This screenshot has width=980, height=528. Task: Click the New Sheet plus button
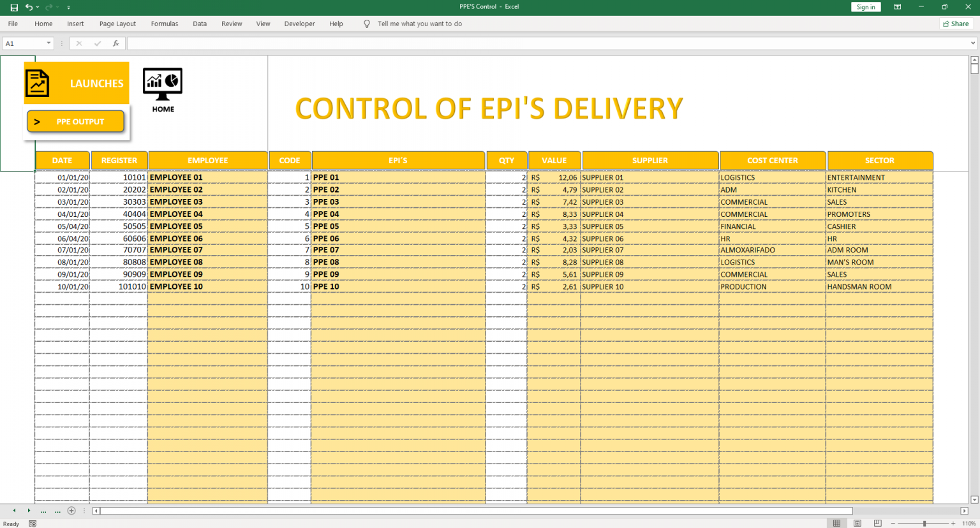click(71, 510)
